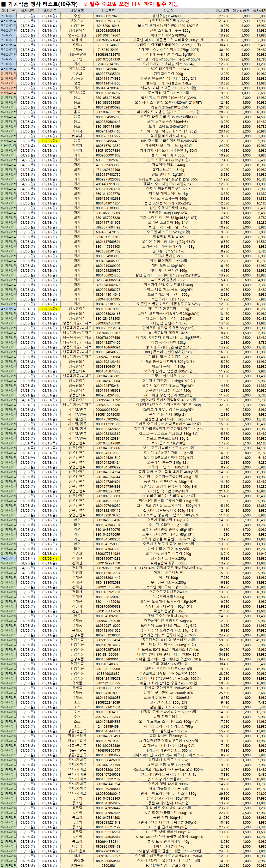Click product name 과즙이다 젤리 1,440g

click(168, 165)
